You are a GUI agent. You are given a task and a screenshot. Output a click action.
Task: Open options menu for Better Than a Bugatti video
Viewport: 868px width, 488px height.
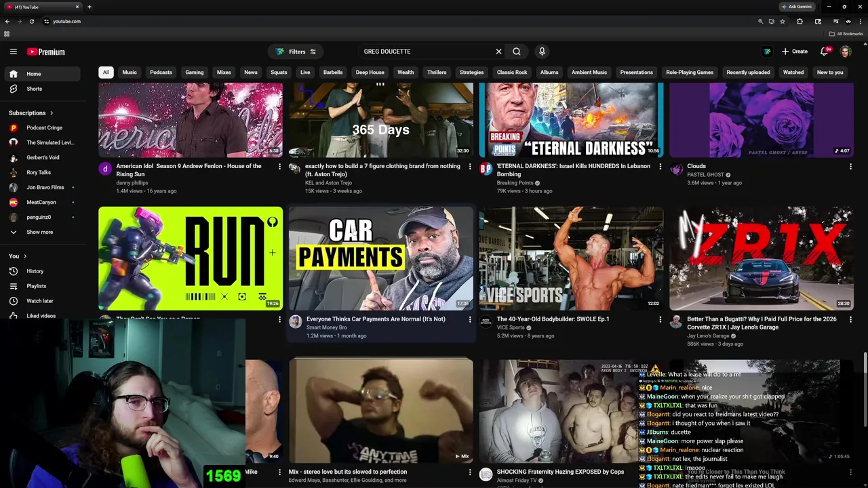(x=851, y=320)
